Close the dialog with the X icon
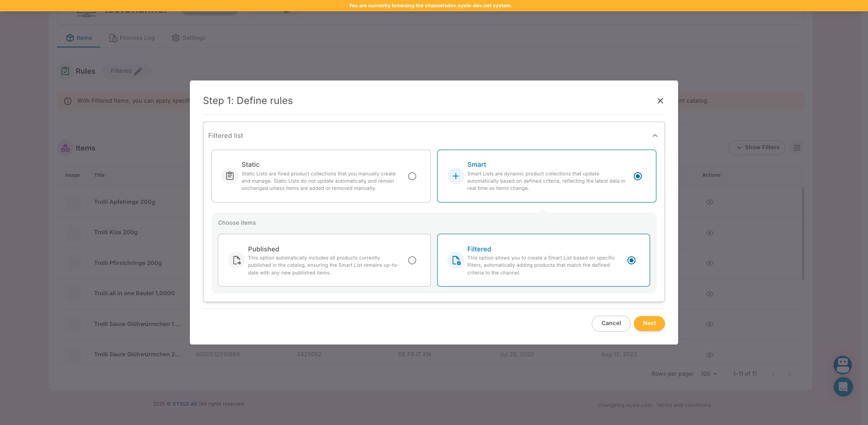This screenshot has width=868, height=425. pyautogui.click(x=660, y=101)
